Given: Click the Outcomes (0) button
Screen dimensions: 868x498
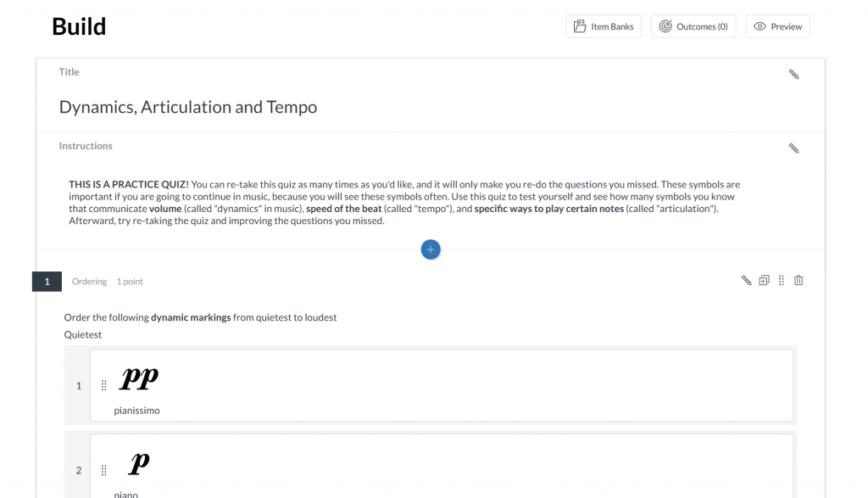Looking at the screenshot, I should tap(693, 26).
